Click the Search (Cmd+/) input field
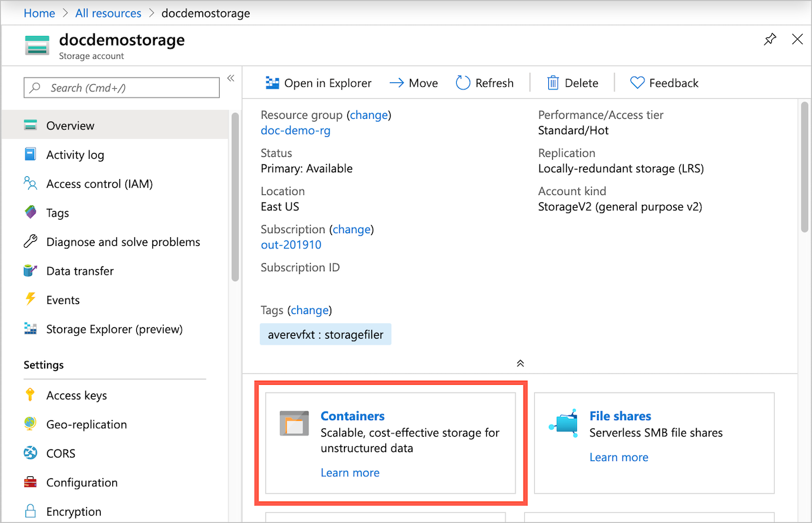This screenshot has width=812, height=523. point(121,88)
